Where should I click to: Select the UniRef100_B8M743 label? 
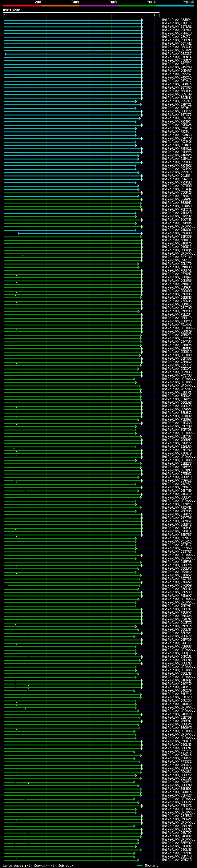coord(177,856)
